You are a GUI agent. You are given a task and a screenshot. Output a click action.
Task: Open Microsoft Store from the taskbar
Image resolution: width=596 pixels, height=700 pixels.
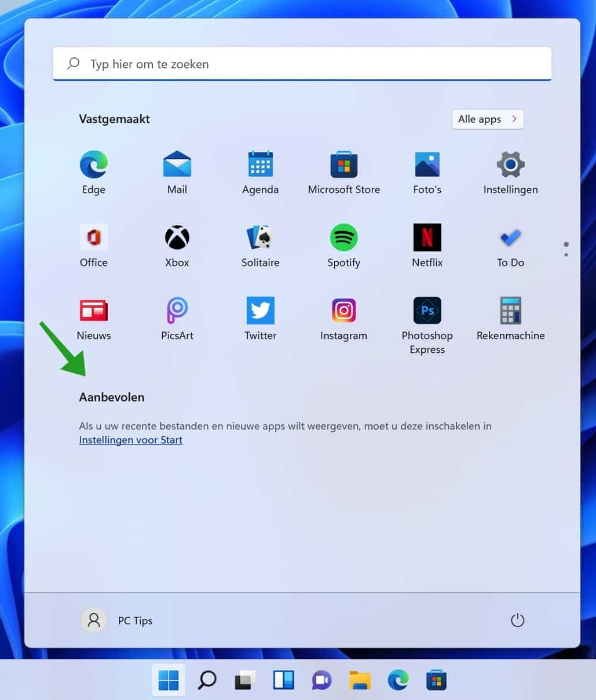point(436,680)
